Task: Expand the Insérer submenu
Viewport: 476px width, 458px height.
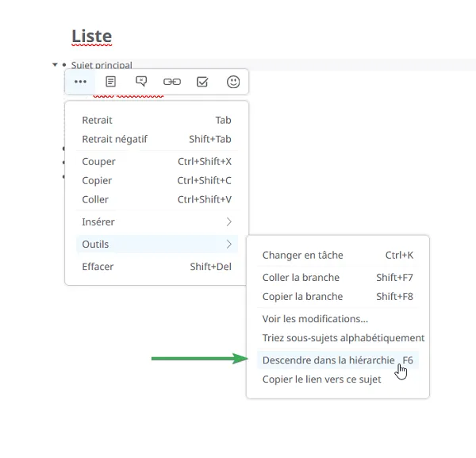Action: point(156,222)
